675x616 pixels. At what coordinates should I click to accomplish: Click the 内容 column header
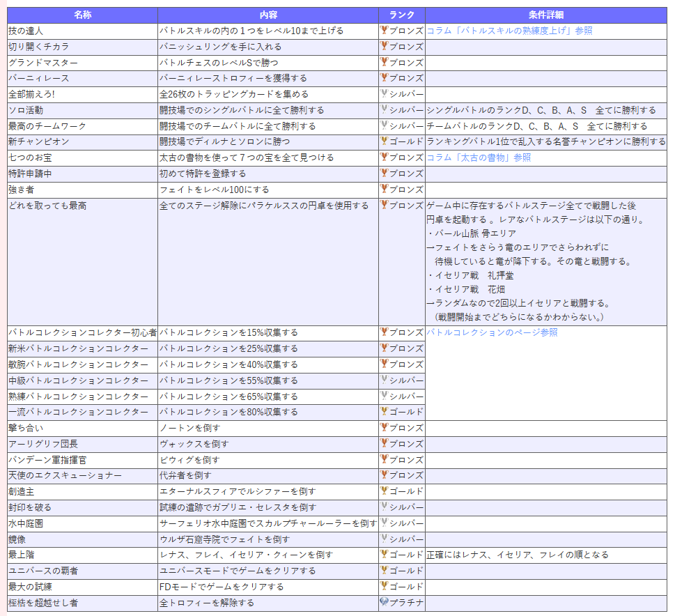[x=268, y=15]
